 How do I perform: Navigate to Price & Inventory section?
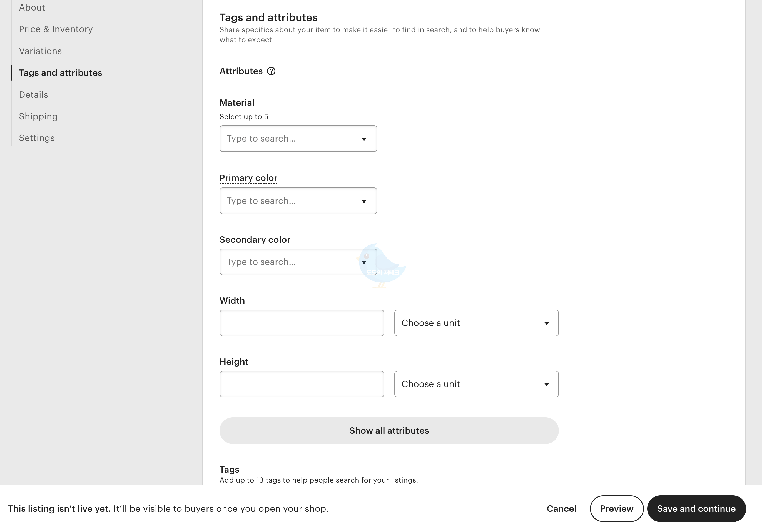(56, 29)
